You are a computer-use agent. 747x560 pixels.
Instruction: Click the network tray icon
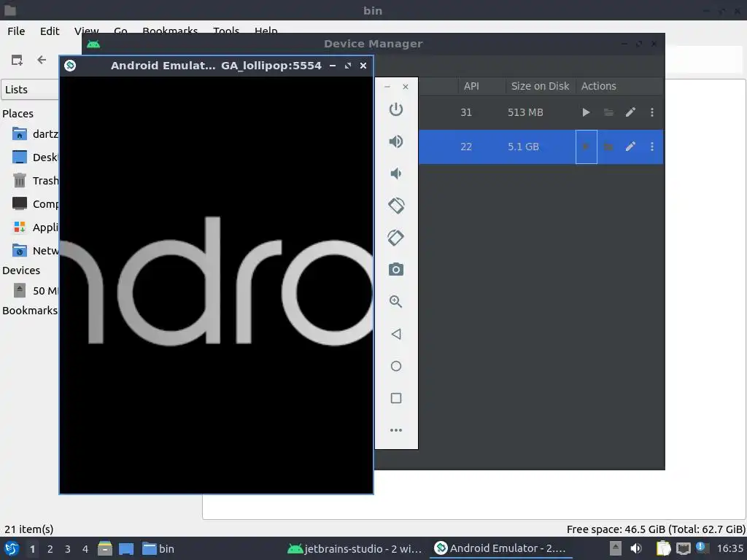[x=683, y=548]
